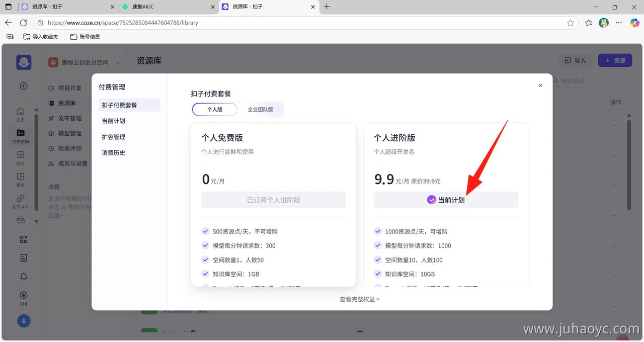This screenshot has height=342, width=644.
Task: Click the grid scan icon in left rail
Action: [24, 240]
